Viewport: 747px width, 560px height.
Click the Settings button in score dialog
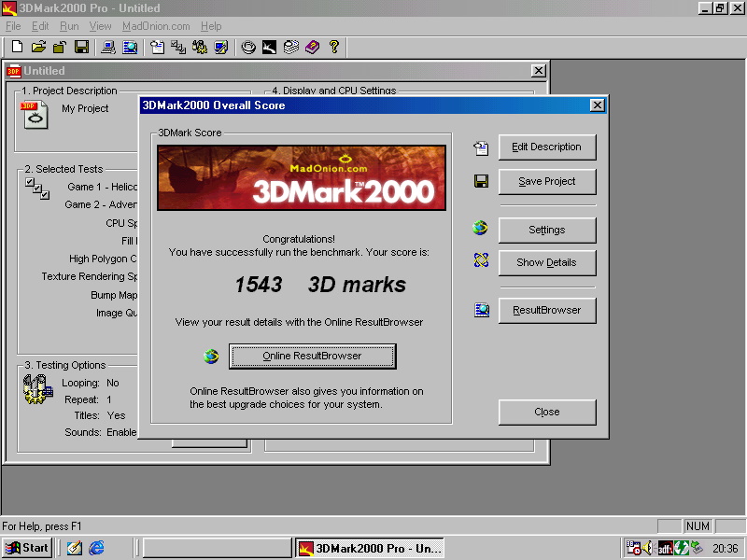point(547,230)
